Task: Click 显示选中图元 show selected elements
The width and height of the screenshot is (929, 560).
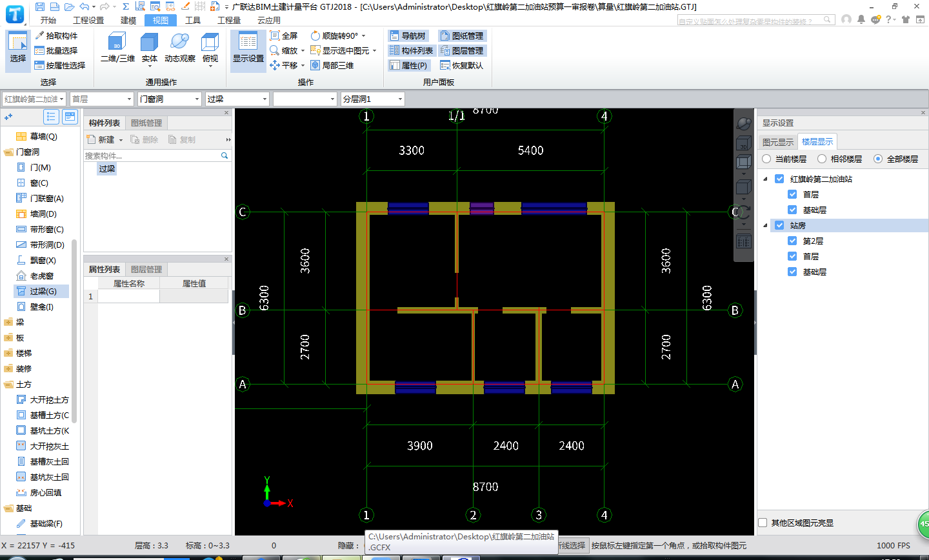Action: (343, 50)
